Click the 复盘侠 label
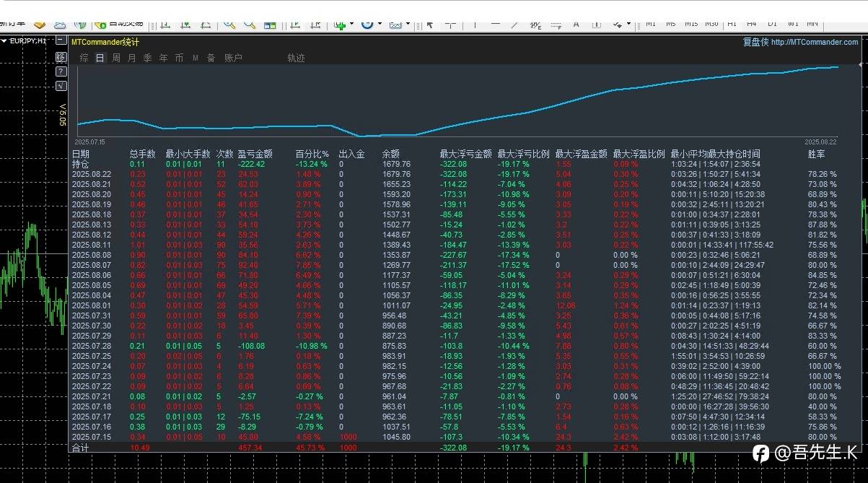 [x=755, y=42]
